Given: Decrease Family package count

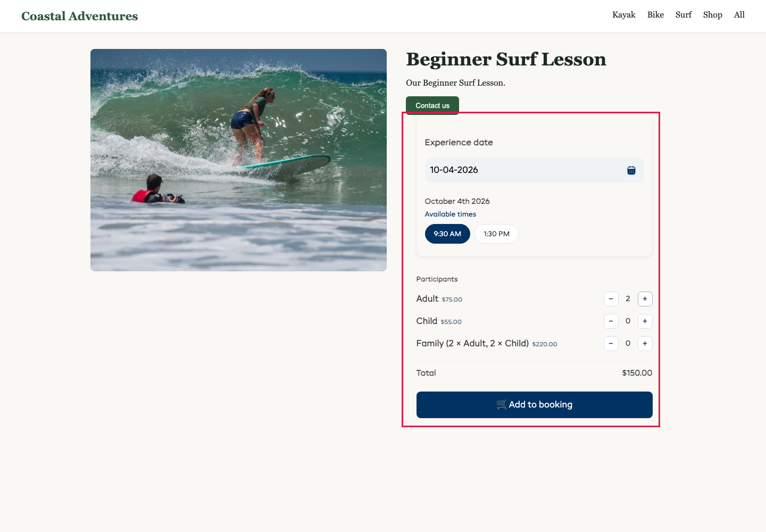Looking at the screenshot, I should (611, 344).
